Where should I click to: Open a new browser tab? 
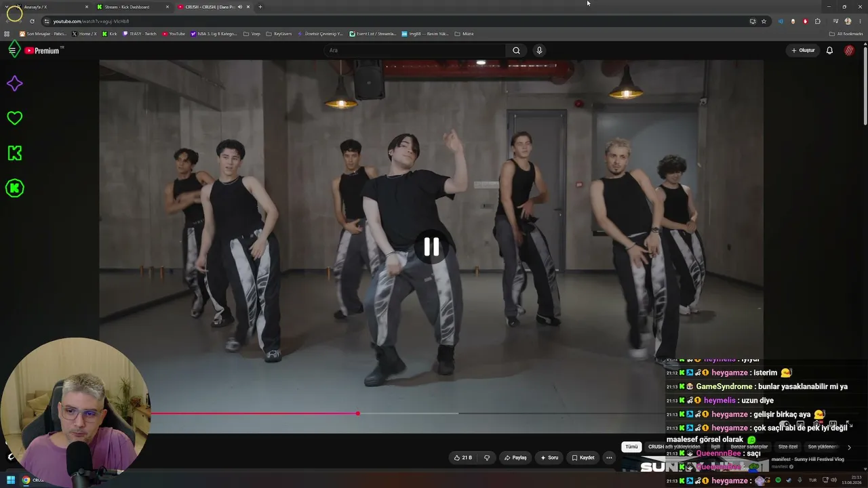click(260, 7)
